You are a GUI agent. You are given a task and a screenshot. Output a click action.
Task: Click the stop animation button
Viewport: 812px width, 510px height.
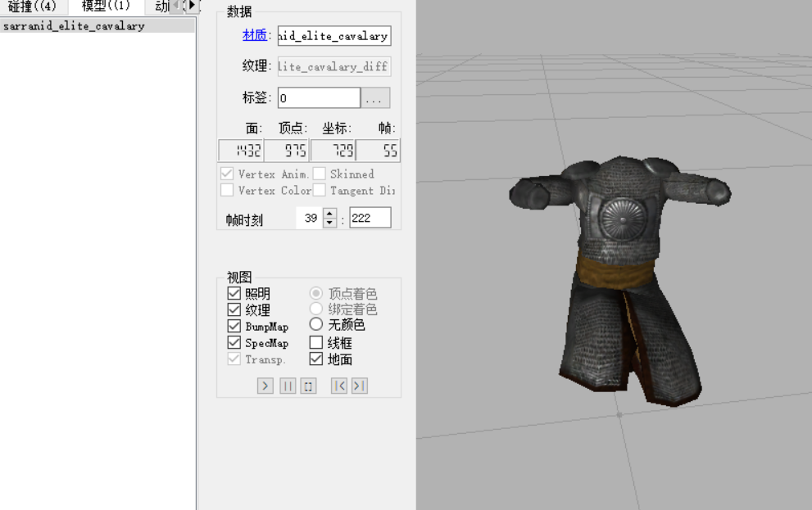[308, 386]
